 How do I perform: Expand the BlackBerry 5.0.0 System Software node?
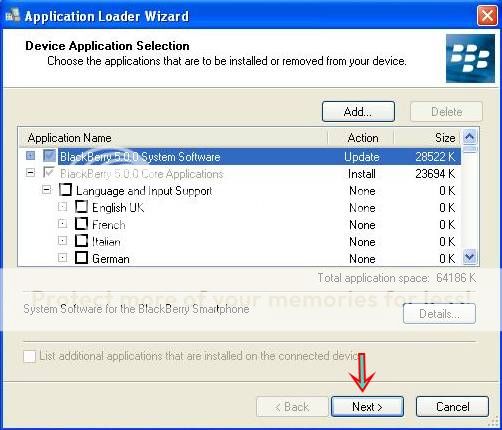click(x=30, y=156)
